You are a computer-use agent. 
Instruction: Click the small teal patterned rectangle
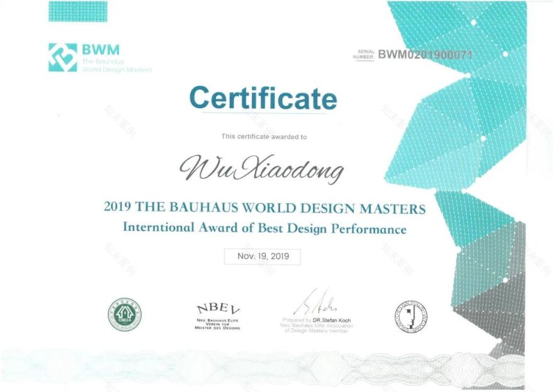77,11
